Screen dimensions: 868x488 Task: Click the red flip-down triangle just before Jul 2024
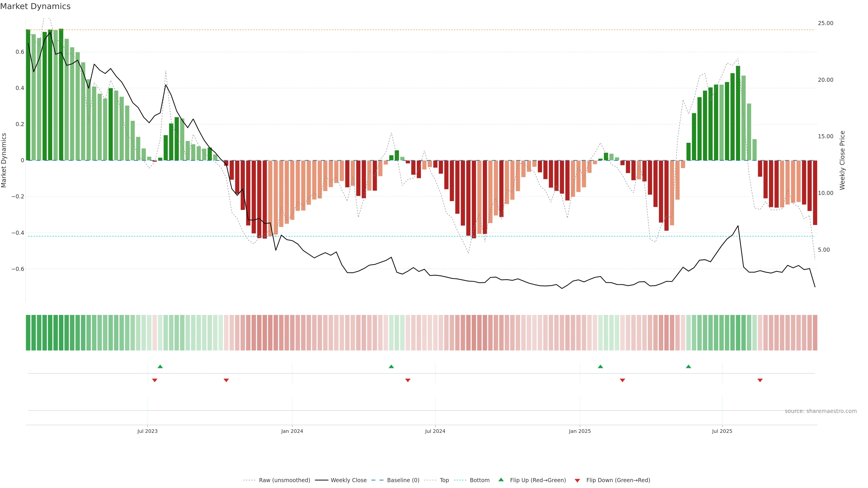pos(408,380)
